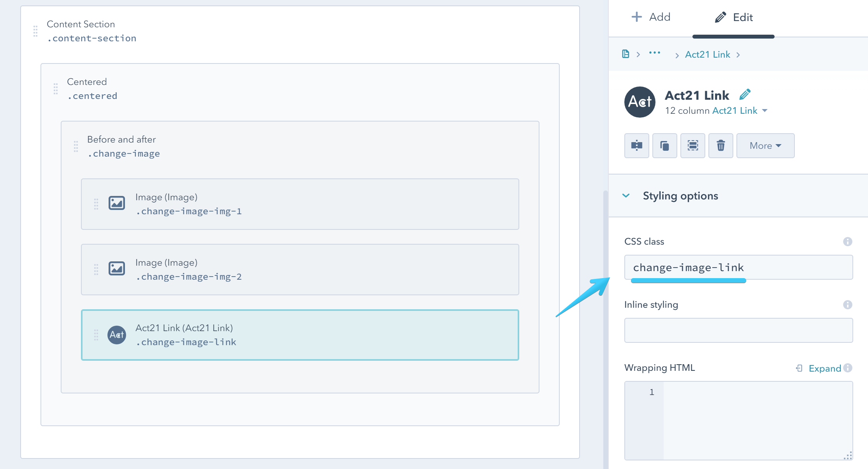The width and height of the screenshot is (868, 469).
Task: Select the image icon on change-image-img-1
Action: pos(116,203)
